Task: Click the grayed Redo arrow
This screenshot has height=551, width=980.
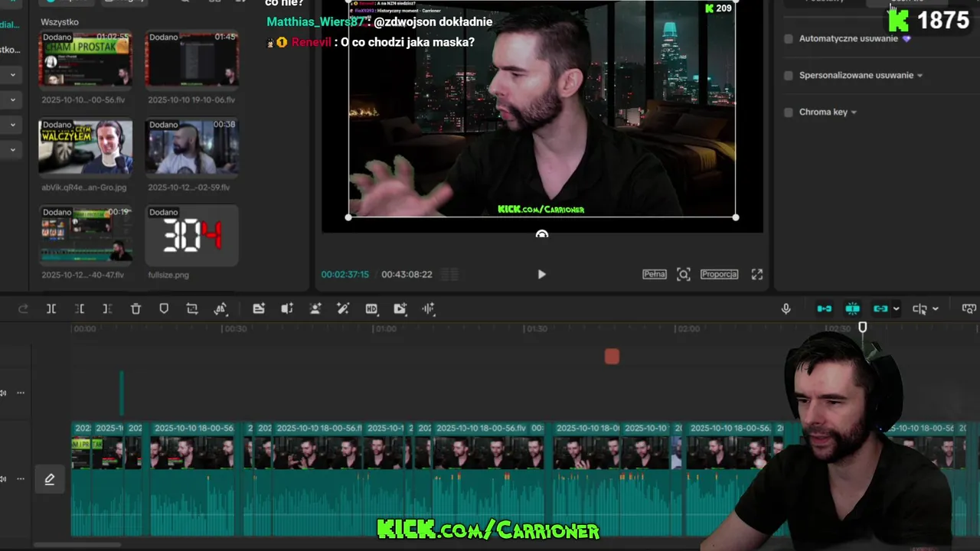Action: click(23, 308)
